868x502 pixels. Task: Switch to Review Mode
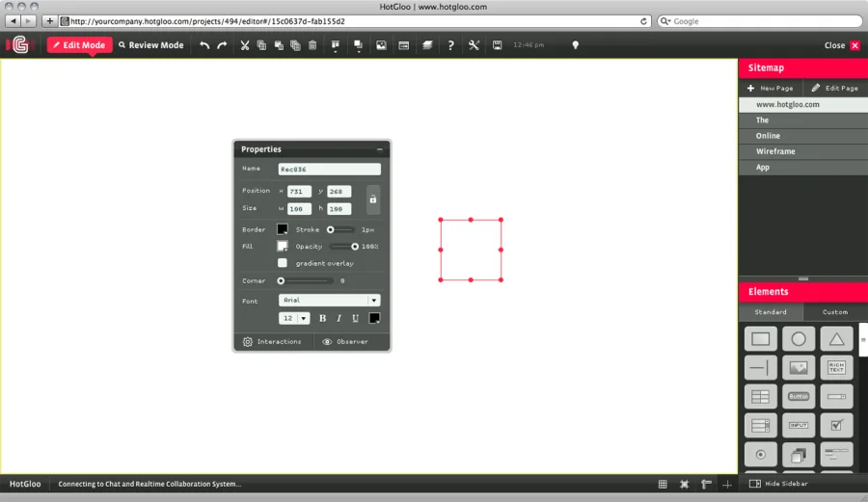(x=150, y=45)
